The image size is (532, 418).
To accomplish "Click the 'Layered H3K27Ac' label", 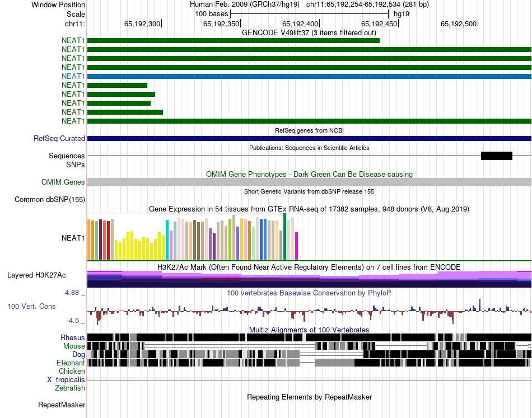I will (x=36, y=275).
